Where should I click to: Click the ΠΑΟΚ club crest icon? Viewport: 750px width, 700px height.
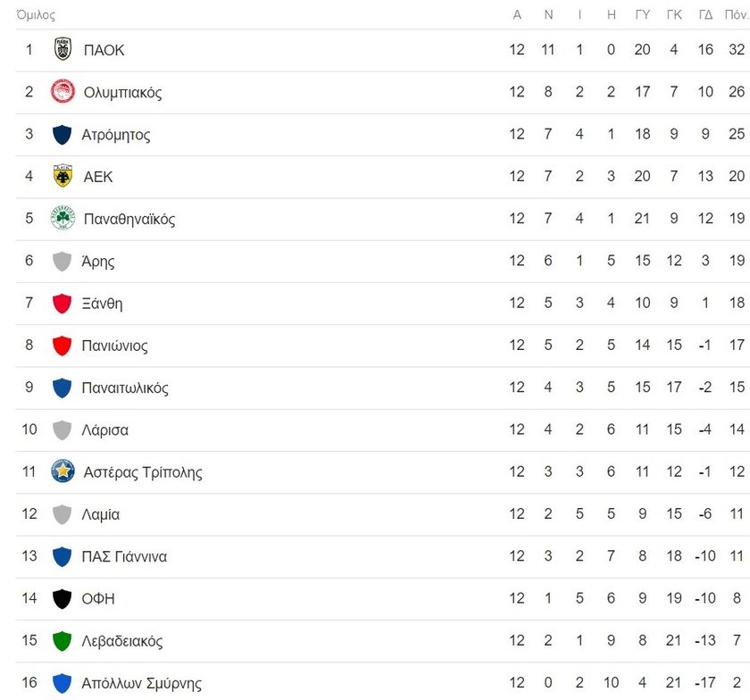(x=62, y=49)
